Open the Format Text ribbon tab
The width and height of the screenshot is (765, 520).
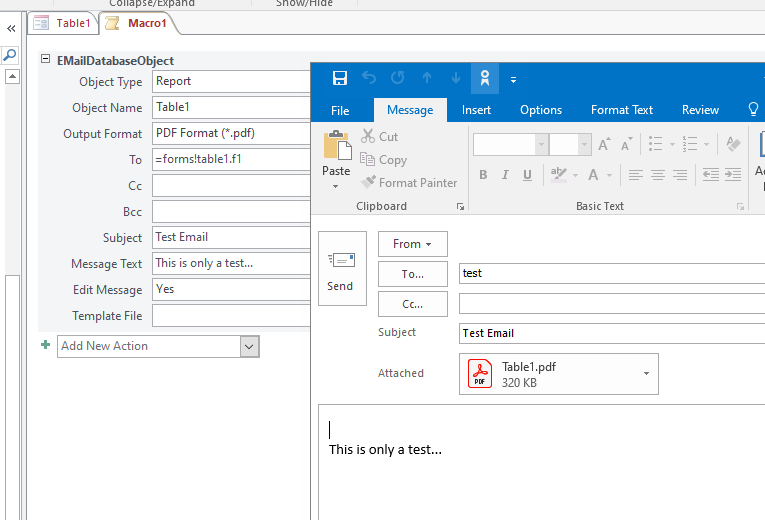coord(622,110)
